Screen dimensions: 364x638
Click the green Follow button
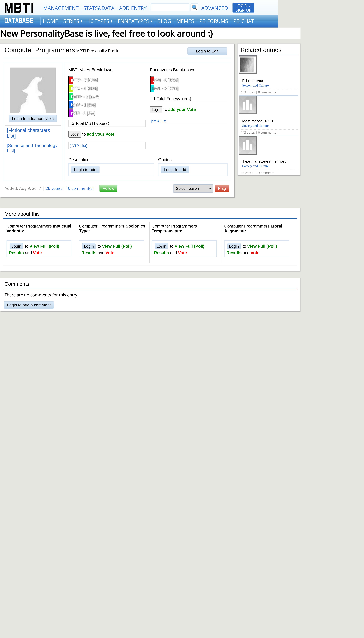(x=108, y=188)
